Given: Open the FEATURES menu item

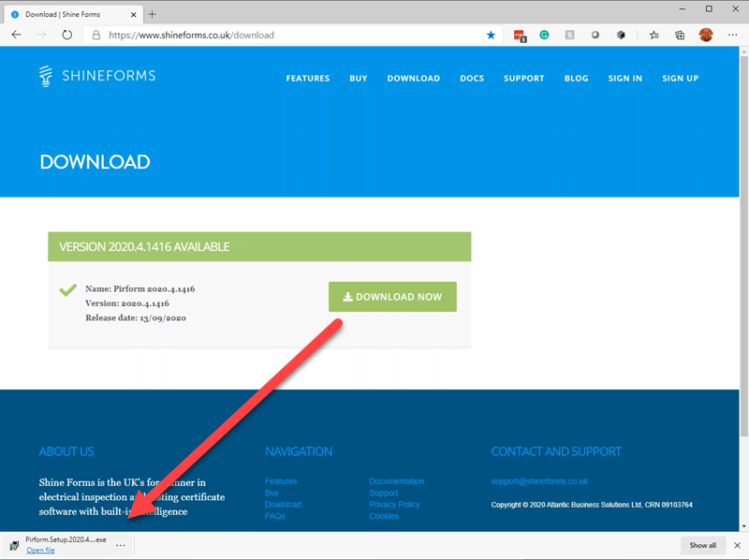Looking at the screenshot, I should pyautogui.click(x=307, y=79).
